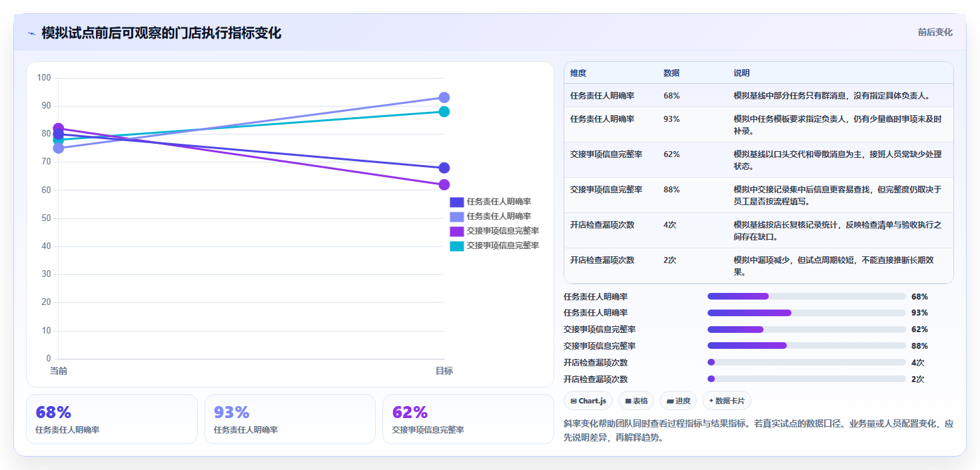980x470 pixels.
Task: Click the 62% progress bar for 交接事项信息完整率
Action: [x=807, y=330]
